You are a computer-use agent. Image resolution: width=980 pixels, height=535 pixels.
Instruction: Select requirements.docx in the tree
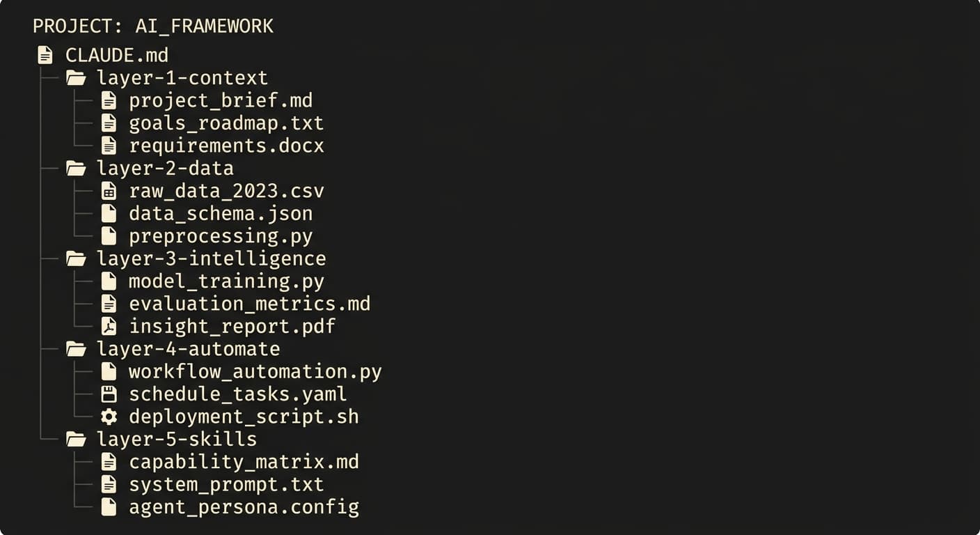click(226, 146)
